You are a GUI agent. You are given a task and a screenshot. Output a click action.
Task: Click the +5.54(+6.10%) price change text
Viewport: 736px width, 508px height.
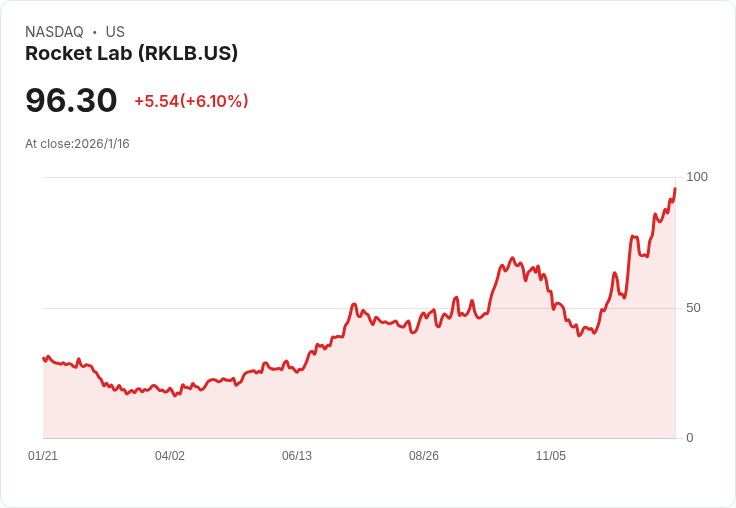[192, 101]
